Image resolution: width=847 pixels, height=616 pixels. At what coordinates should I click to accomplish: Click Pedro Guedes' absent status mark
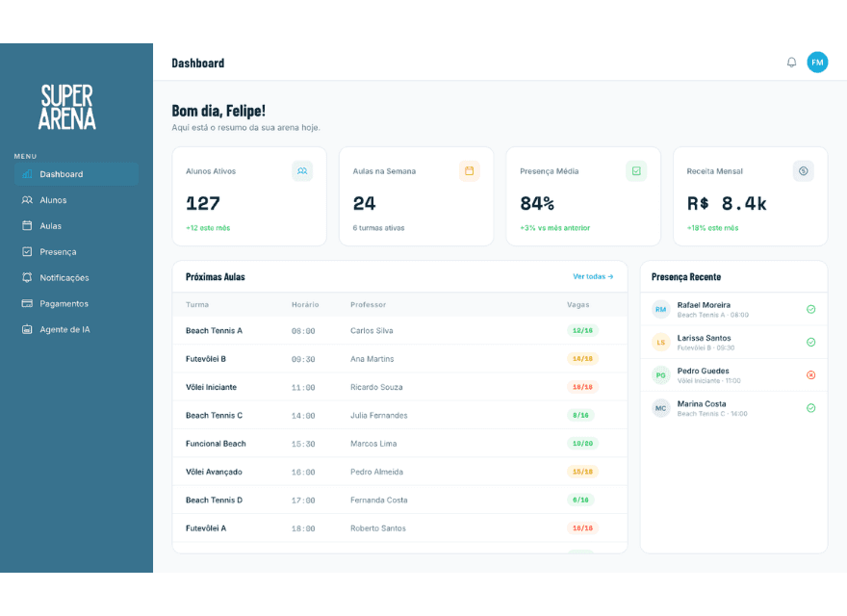pos(810,375)
